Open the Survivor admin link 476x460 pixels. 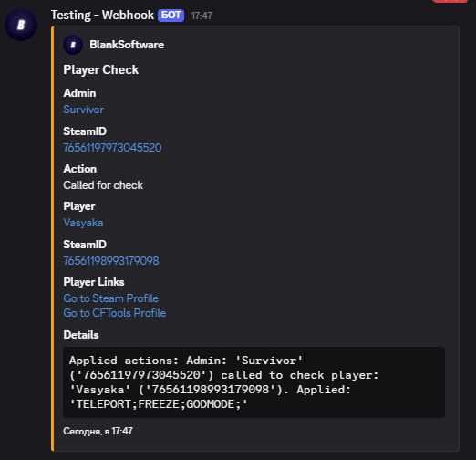click(x=84, y=110)
